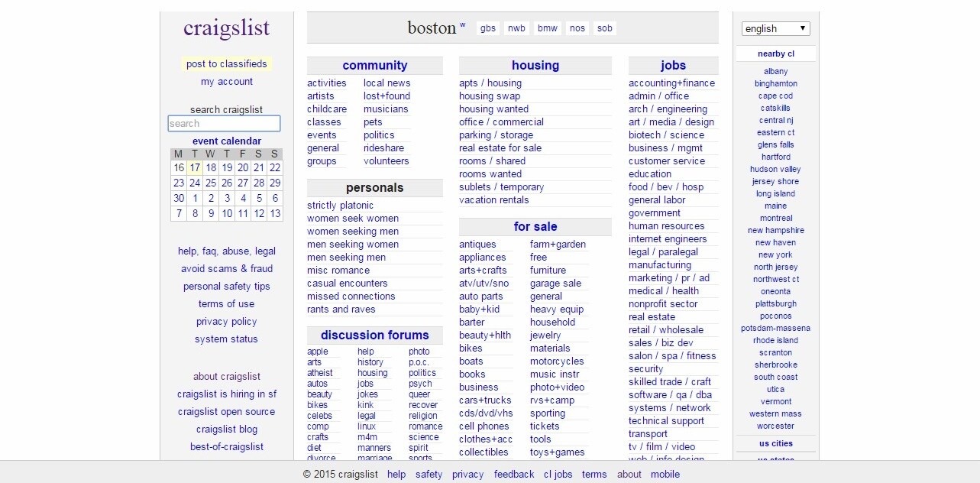
Task: Browse apts / housing listings
Action: 490,83
